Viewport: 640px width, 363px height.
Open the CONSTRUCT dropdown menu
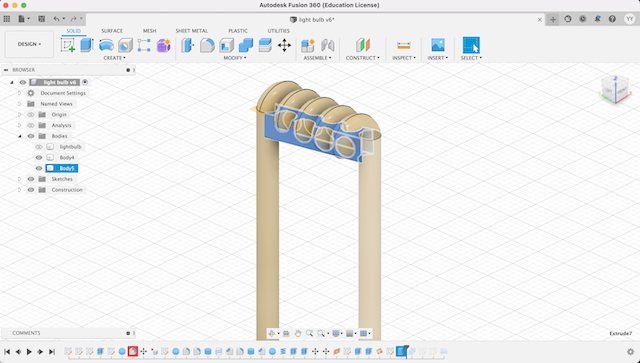click(362, 58)
